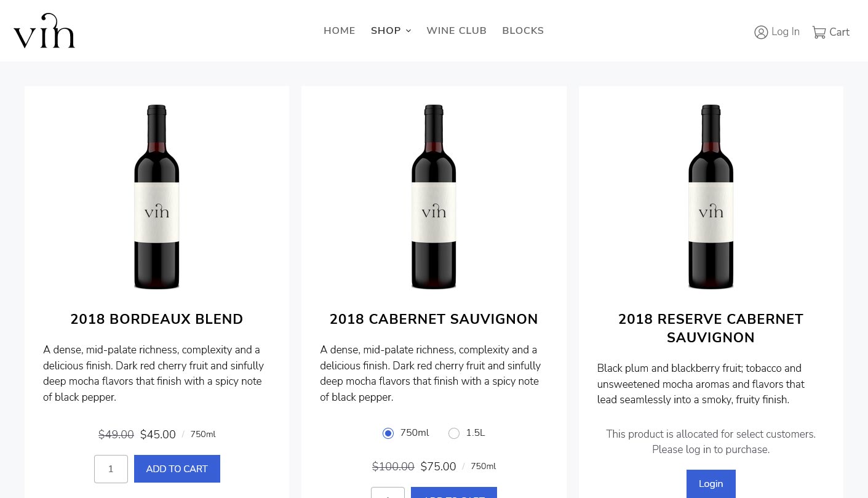View the 2018 Reserve Cabernet Sauvignon bottle image
The height and width of the screenshot is (498, 868).
[x=711, y=197]
